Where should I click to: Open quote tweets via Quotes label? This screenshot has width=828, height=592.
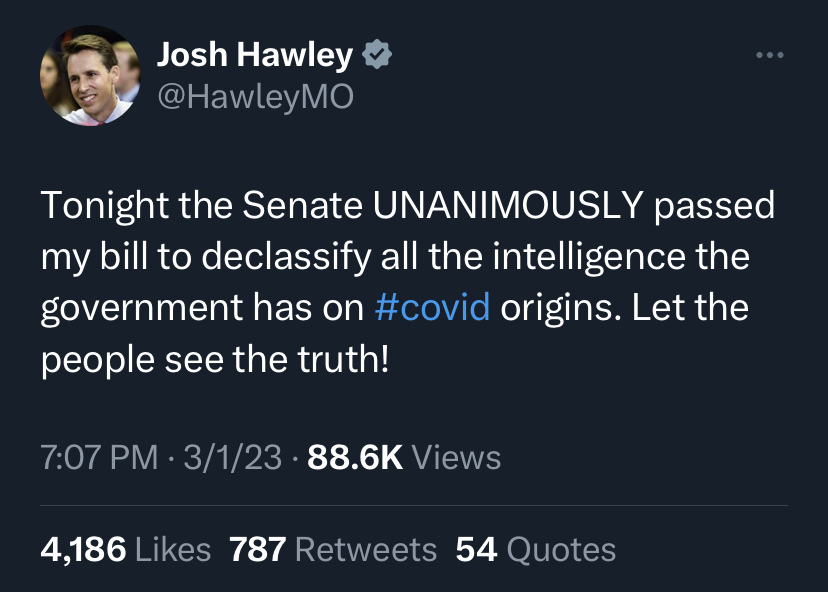click(x=561, y=549)
